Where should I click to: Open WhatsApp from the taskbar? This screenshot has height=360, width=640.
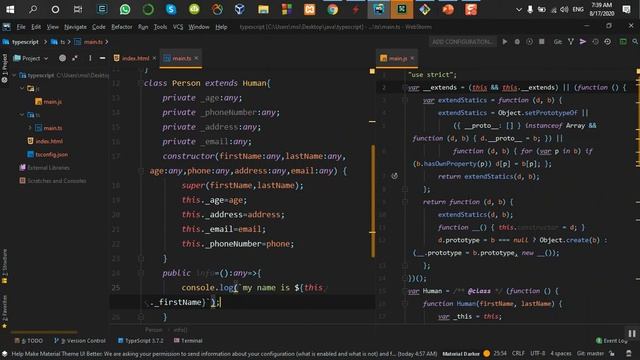(125, 9)
